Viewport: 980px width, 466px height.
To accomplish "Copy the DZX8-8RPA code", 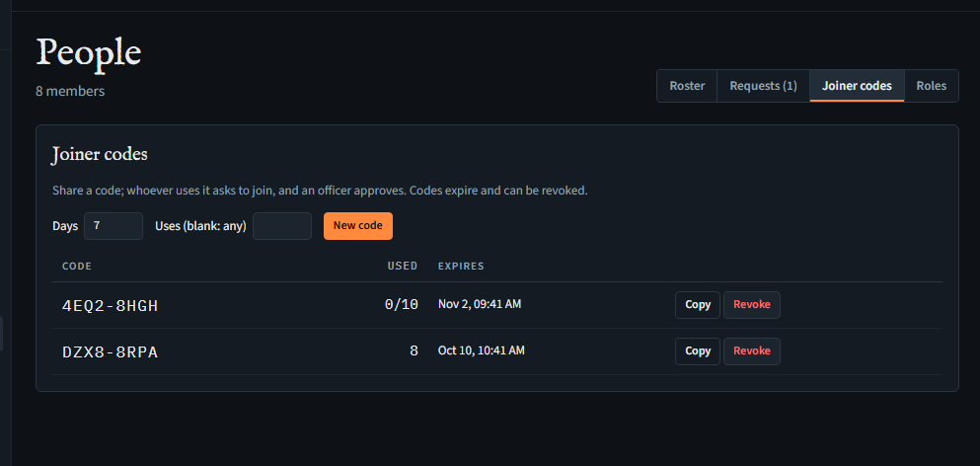I will (x=698, y=350).
